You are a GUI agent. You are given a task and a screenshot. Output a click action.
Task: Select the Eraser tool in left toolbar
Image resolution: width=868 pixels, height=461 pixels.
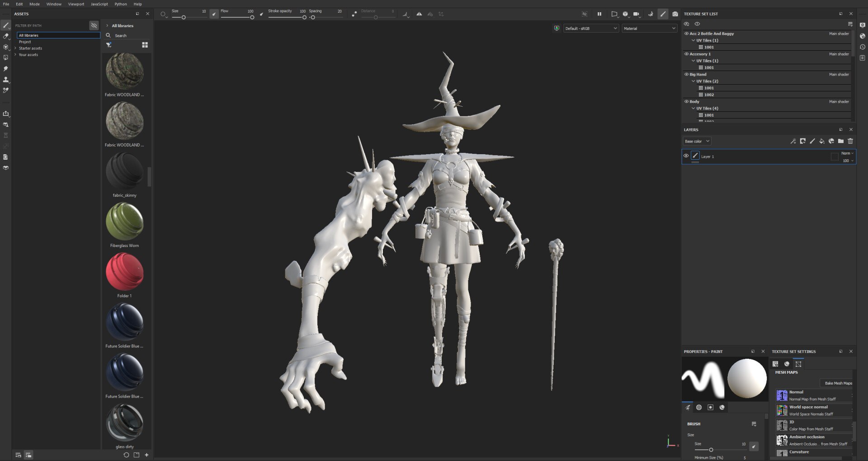click(6, 36)
